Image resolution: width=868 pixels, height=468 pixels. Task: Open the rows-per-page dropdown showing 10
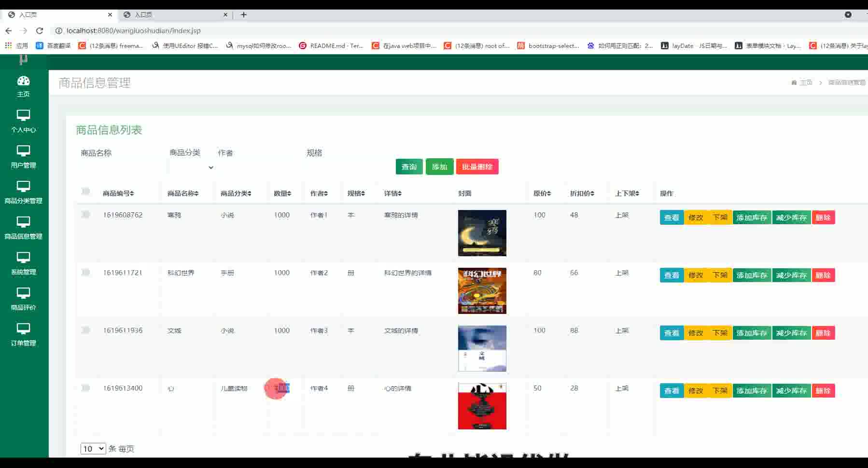coord(93,449)
